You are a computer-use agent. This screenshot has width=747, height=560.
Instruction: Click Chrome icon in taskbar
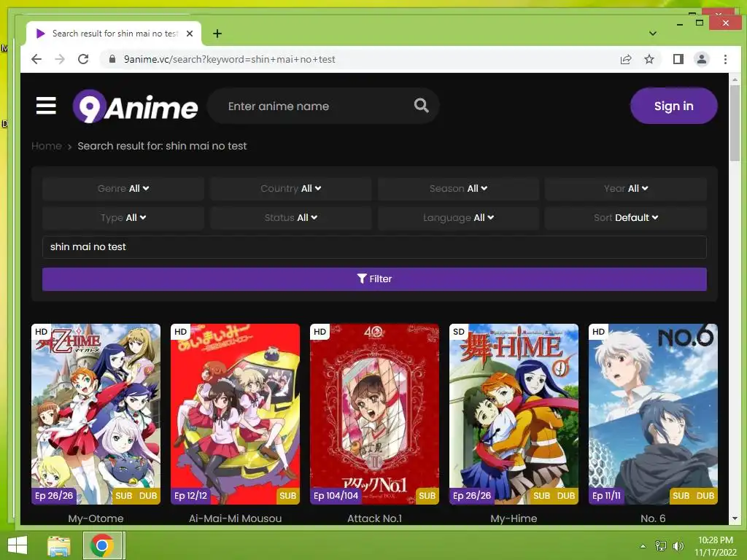pos(102,545)
